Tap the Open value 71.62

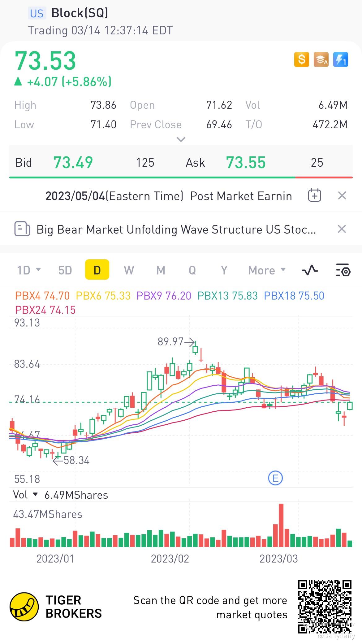point(219,105)
